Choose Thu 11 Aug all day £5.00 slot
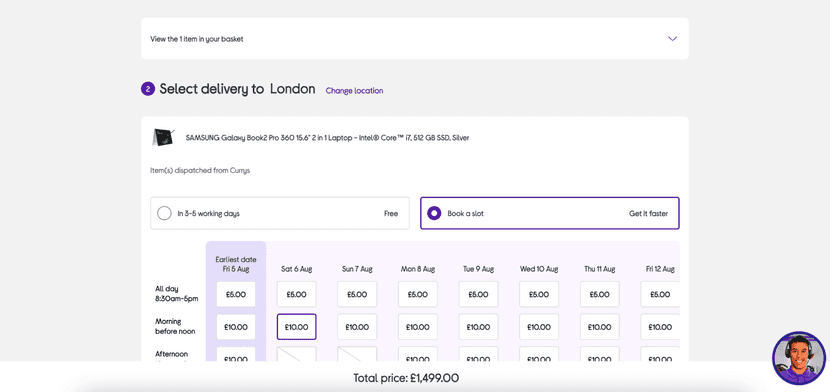This screenshot has width=830, height=392. [600, 294]
